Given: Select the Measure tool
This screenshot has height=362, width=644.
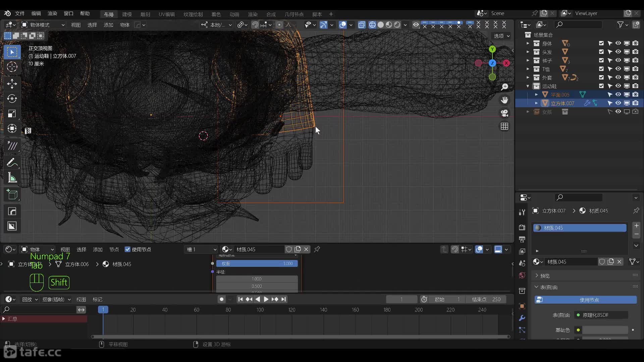Looking at the screenshot, I should (12, 178).
